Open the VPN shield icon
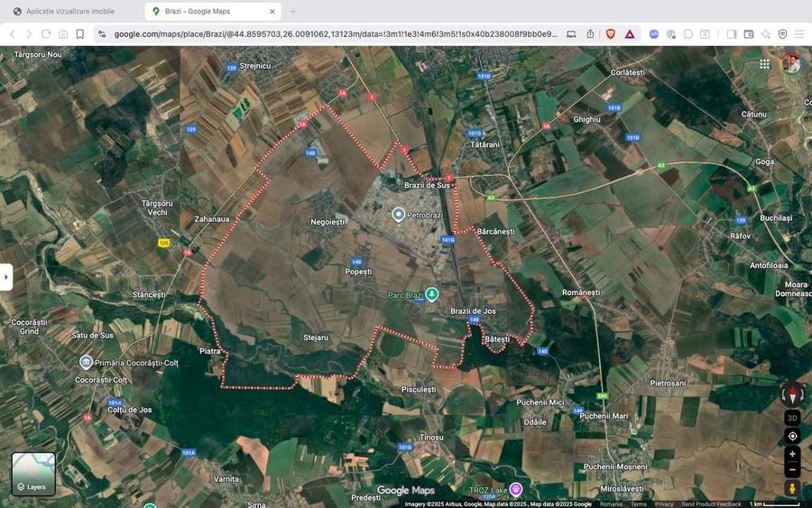The width and height of the screenshot is (812, 508). point(782,34)
